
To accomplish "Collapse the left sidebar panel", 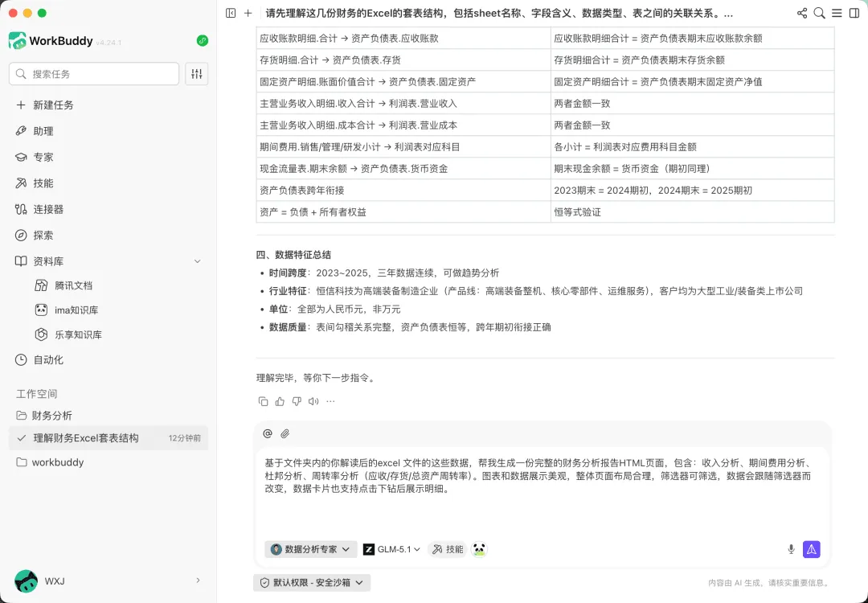I will click(231, 14).
